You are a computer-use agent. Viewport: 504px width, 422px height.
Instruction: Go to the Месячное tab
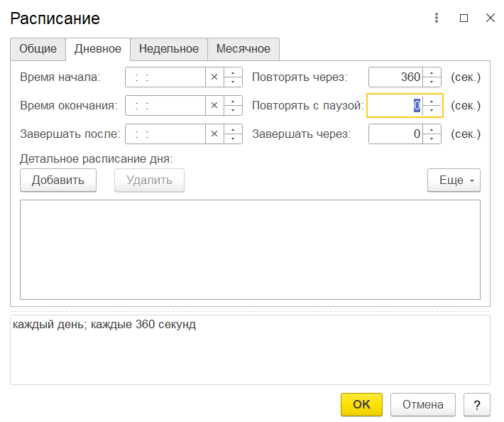[x=243, y=49]
